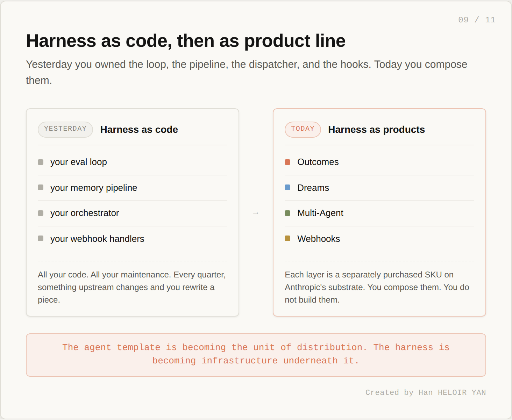Click the pink callout about agent template distribution

256,355
